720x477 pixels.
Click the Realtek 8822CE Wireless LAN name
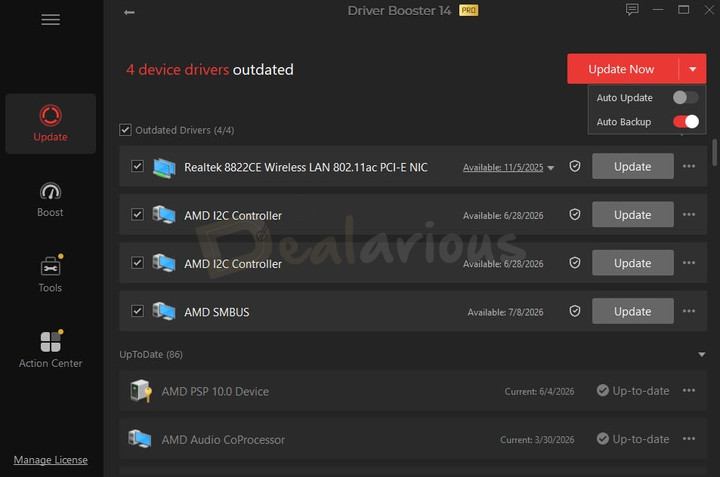tap(306, 167)
